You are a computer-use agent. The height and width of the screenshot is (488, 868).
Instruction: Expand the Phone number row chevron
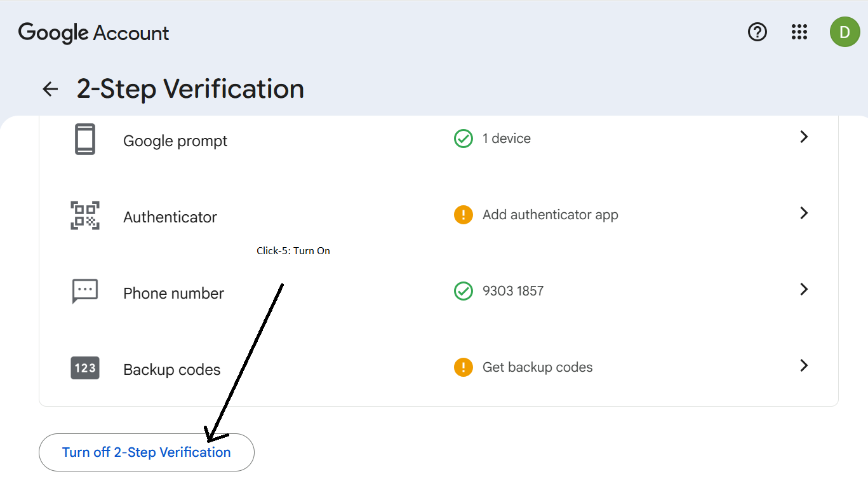coord(804,289)
